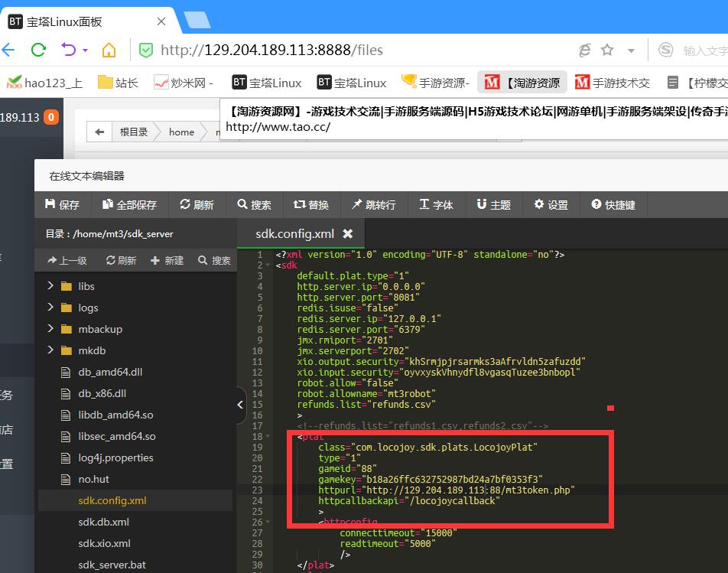Create new file with 新建 button
Screen dimensions: 728x573
[x=167, y=260]
